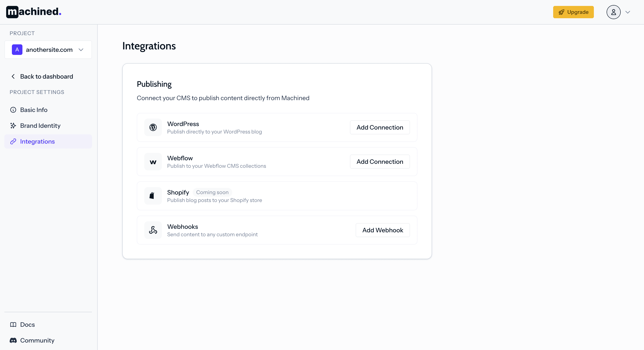Click the Community Discord icon

(x=13, y=340)
